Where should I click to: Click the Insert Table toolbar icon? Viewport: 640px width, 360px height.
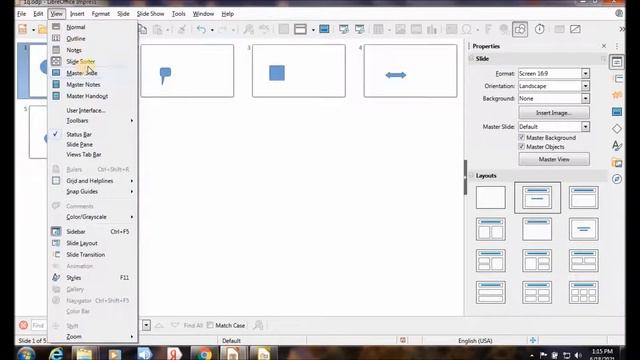[378, 29]
